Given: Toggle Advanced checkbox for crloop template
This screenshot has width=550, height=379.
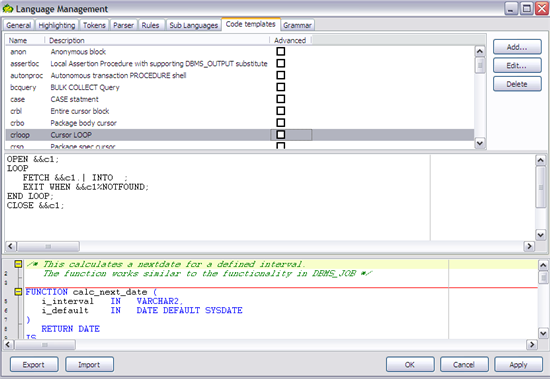Looking at the screenshot, I should coord(281,134).
